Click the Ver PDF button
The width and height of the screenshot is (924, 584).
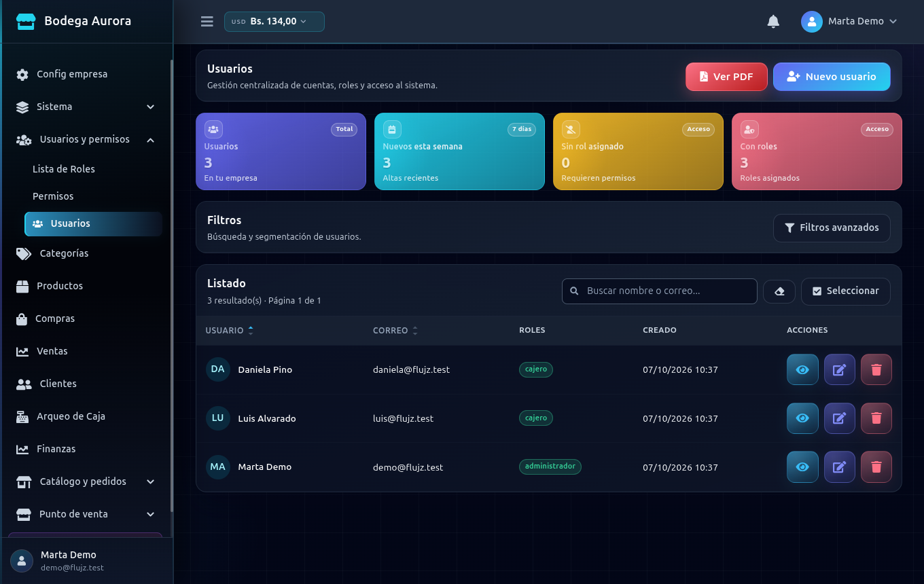pyautogui.click(x=726, y=77)
